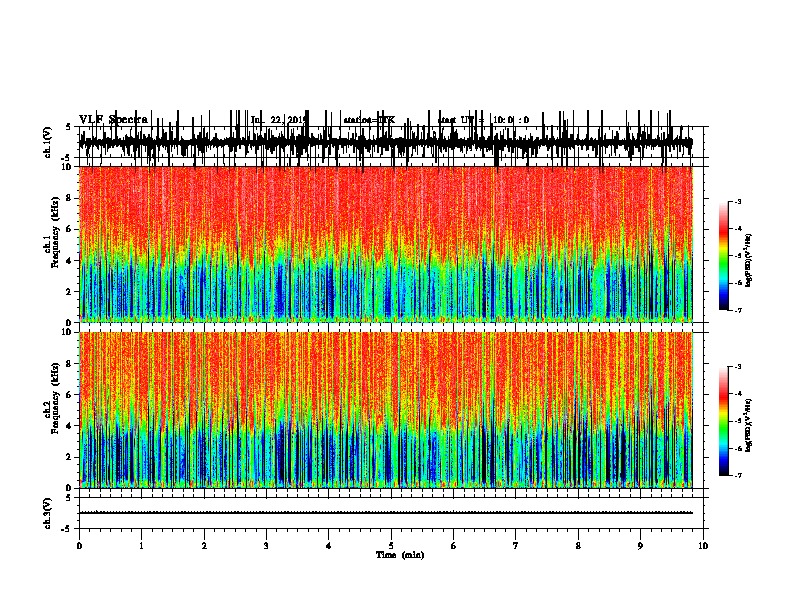Click the '3' minute tick label

(x=266, y=546)
